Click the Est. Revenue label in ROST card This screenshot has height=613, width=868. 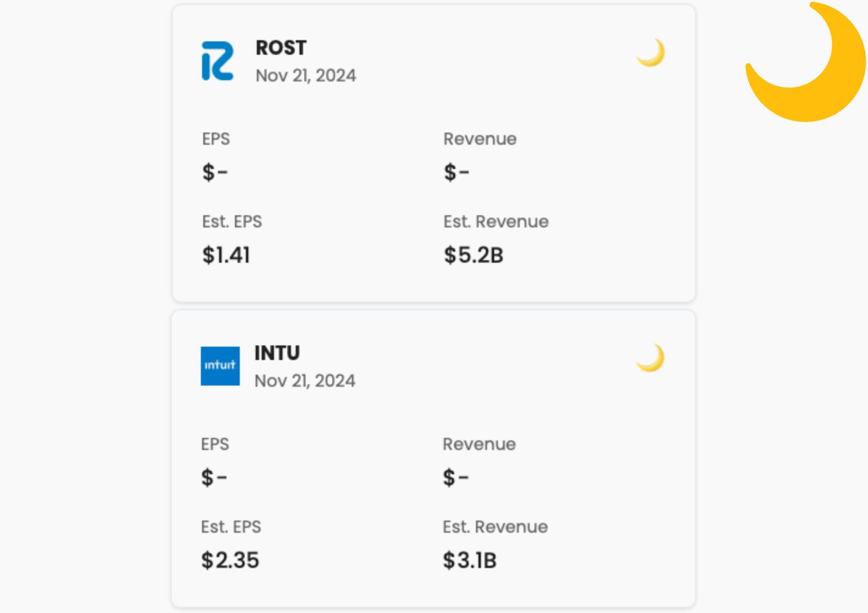coord(496,221)
